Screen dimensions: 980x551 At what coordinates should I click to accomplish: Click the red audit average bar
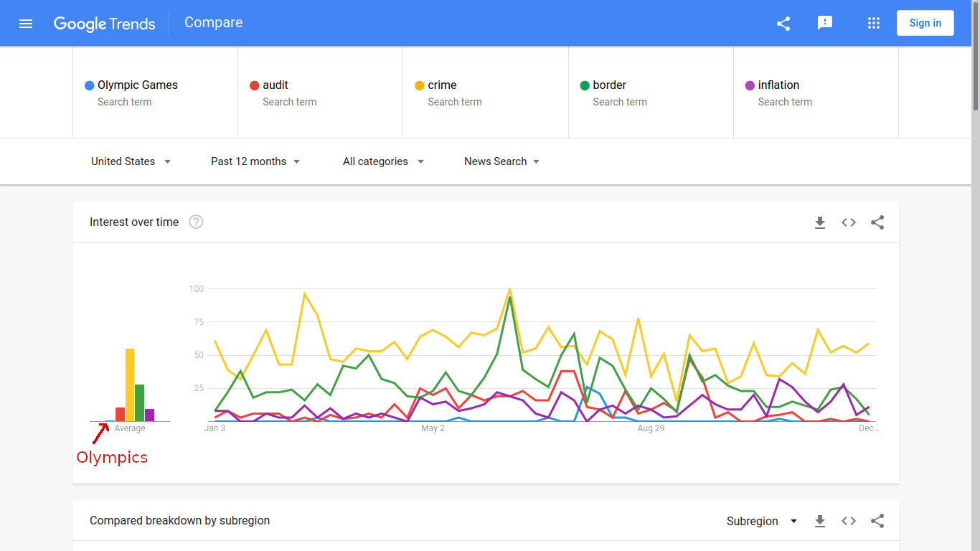click(x=121, y=414)
